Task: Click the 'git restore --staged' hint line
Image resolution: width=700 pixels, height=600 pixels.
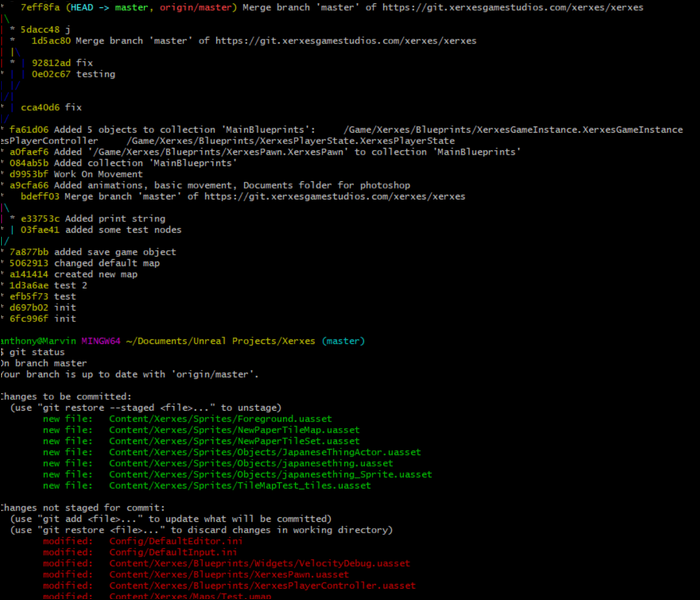Action: point(146,408)
